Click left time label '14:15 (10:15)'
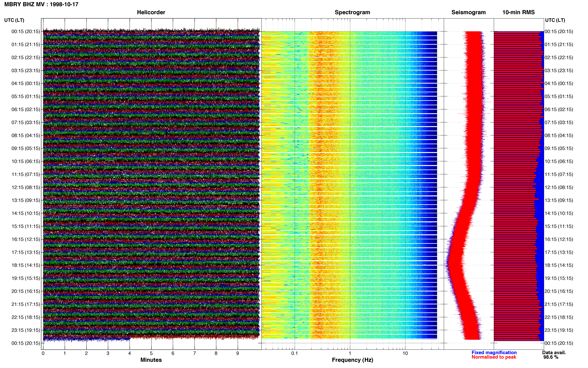Screen dimensions: 588x368 pos(26,213)
